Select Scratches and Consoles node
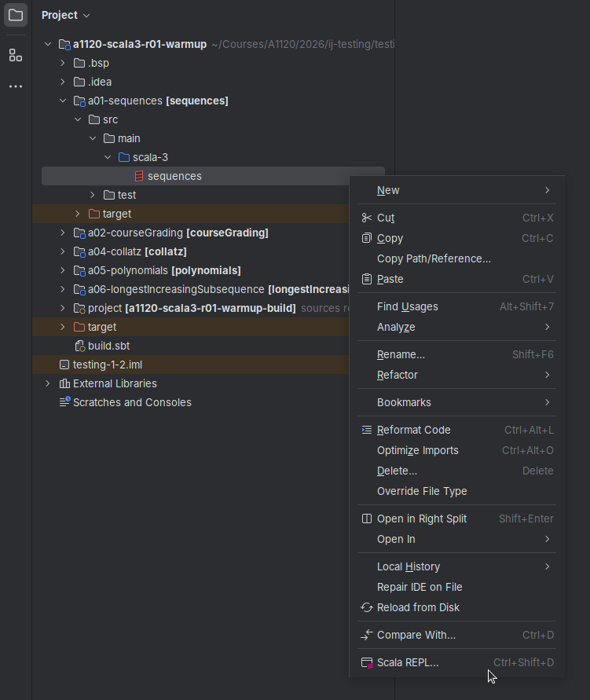590x700 pixels. coord(131,402)
